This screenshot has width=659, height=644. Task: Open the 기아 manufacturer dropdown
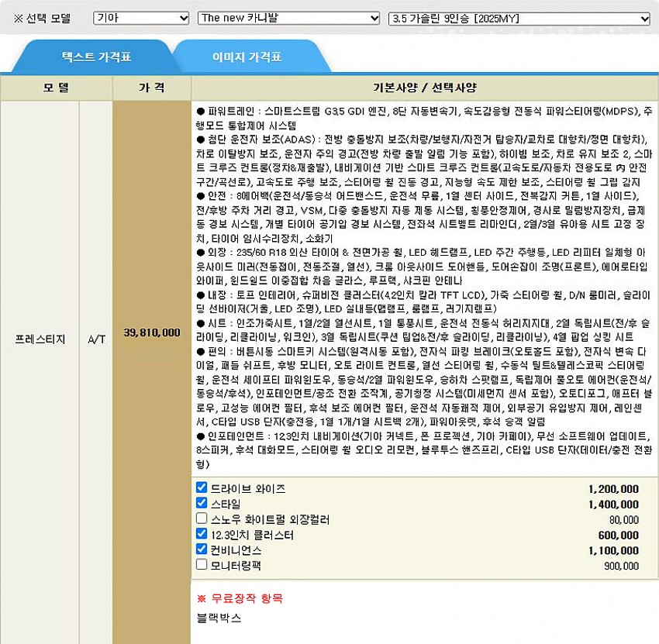click(x=141, y=19)
